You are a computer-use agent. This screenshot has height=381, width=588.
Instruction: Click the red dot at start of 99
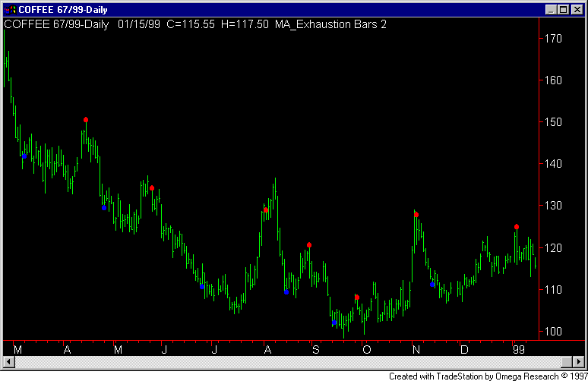(517, 227)
